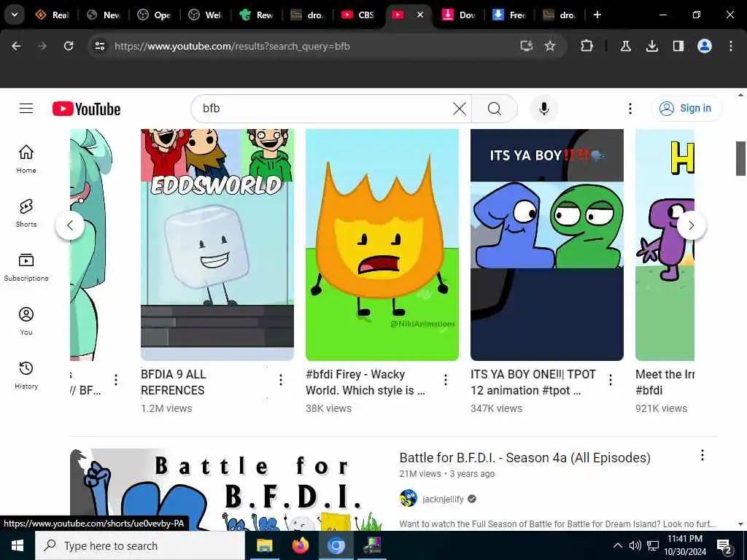Open the Firey character short thumbnail
The image size is (747, 560).
pyautogui.click(x=382, y=244)
